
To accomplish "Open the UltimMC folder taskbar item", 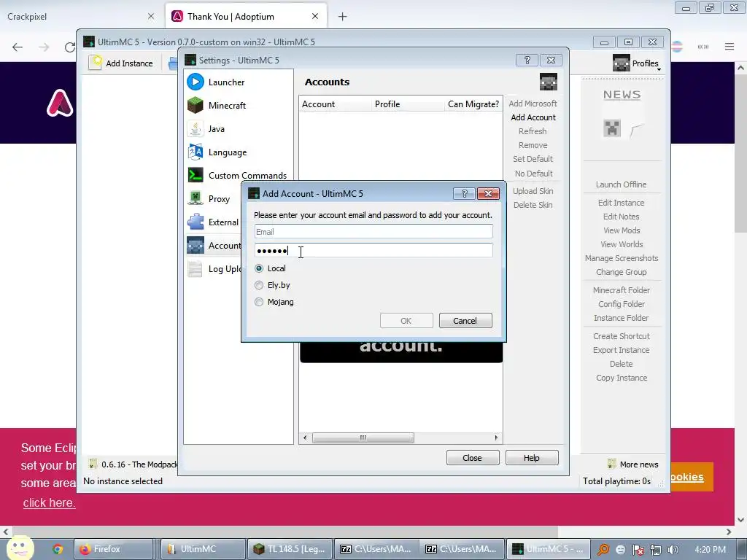I will click(x=203, y=549).
